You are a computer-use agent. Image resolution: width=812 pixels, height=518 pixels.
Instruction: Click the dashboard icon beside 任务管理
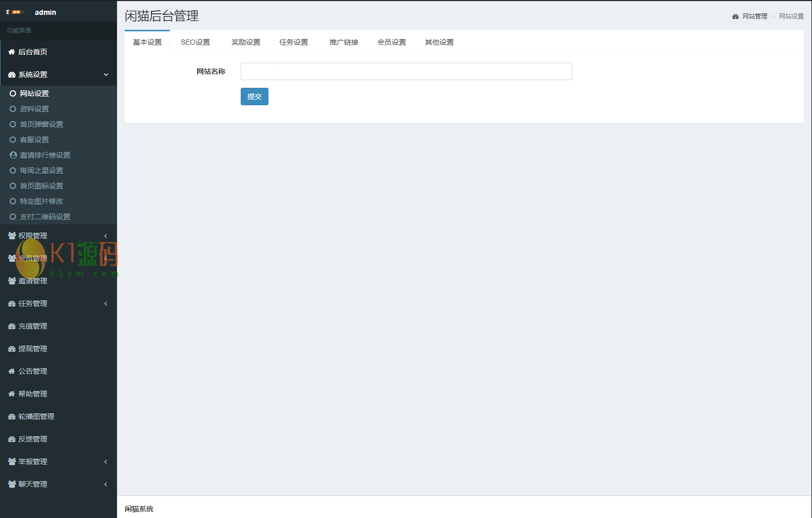(x=12, y=303)
